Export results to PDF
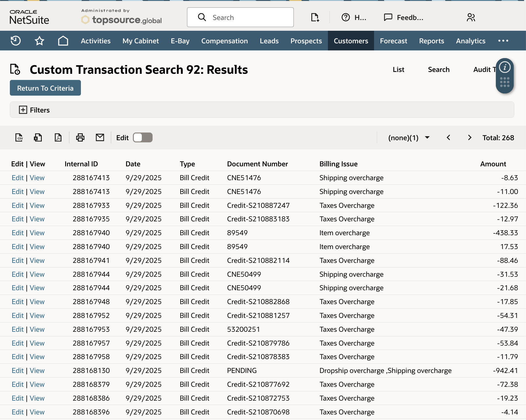The height and width of the screenshot is (420, 526). (x=58, y=137)
